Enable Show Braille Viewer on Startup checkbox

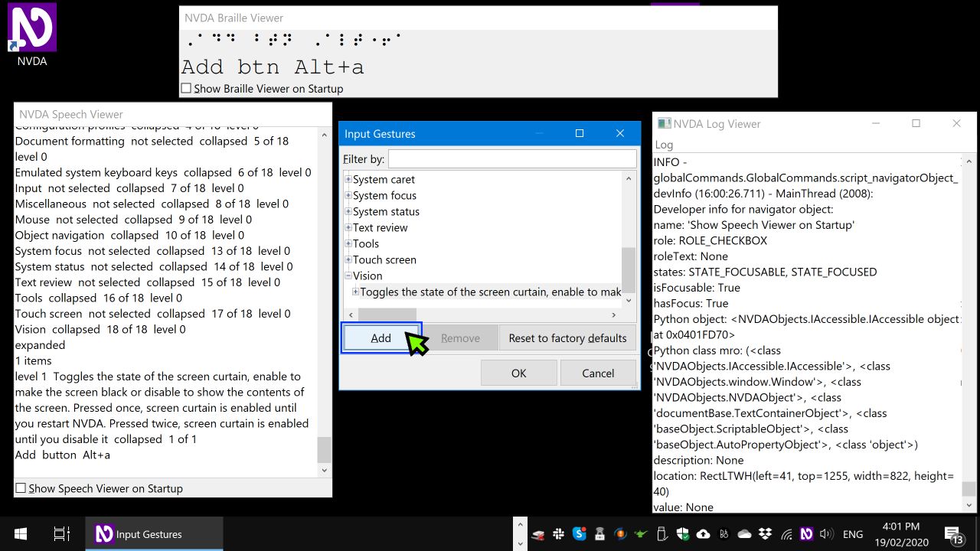186,89
